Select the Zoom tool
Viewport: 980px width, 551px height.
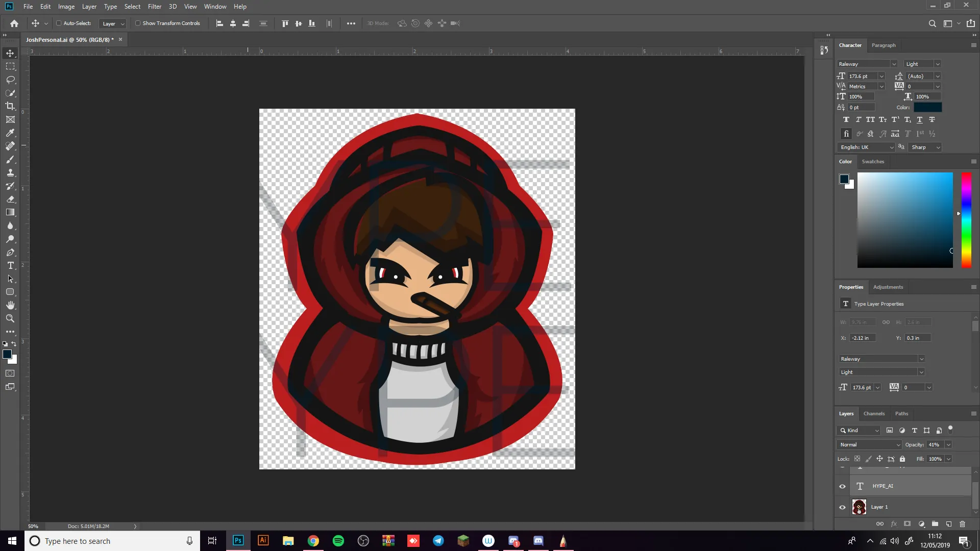(10, 318)
